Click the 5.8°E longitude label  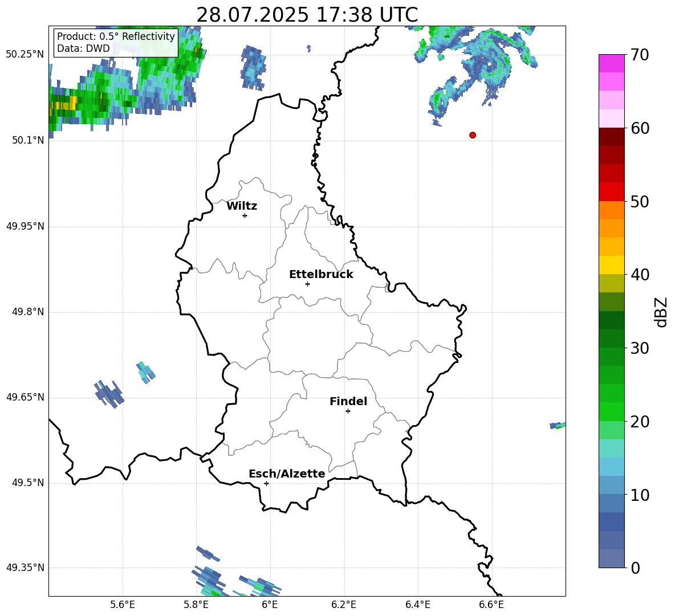click(x=196, y=605)
